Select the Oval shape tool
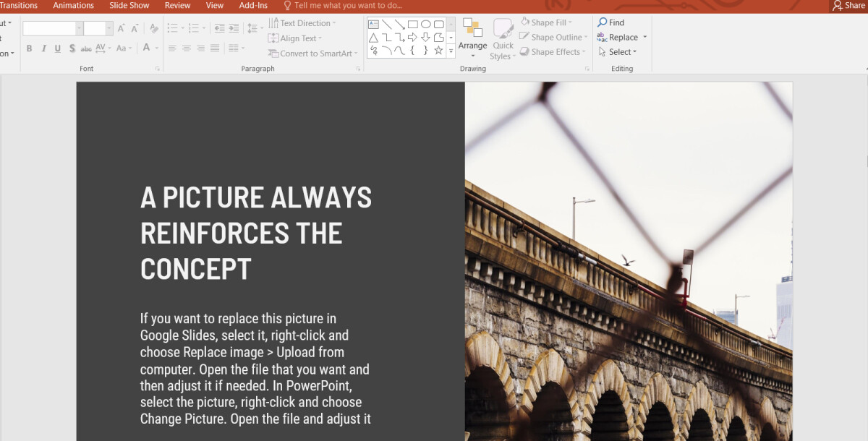Screen dimensions: 868x441 tap(426, 24)
